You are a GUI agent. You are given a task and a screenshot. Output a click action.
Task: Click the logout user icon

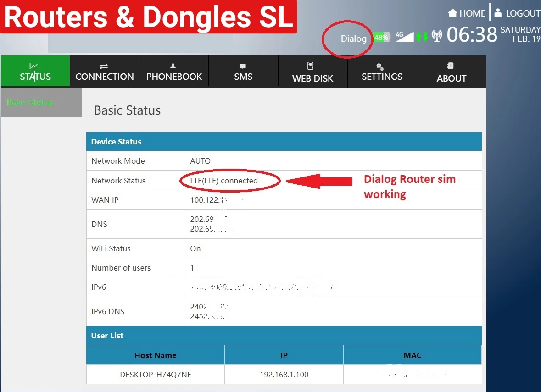pyautogui.click(x=498, y=12)
